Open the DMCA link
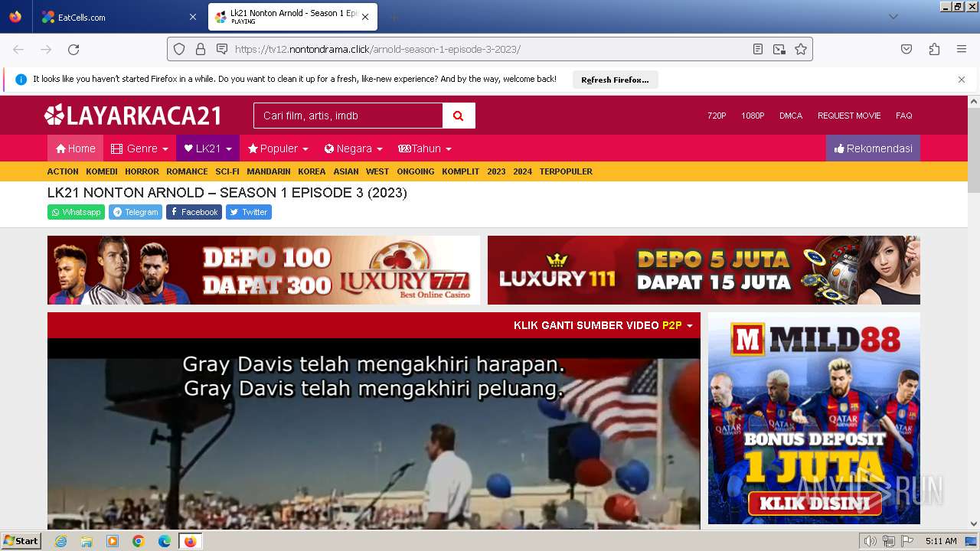 pyautogui.click(x=791, y=116)
